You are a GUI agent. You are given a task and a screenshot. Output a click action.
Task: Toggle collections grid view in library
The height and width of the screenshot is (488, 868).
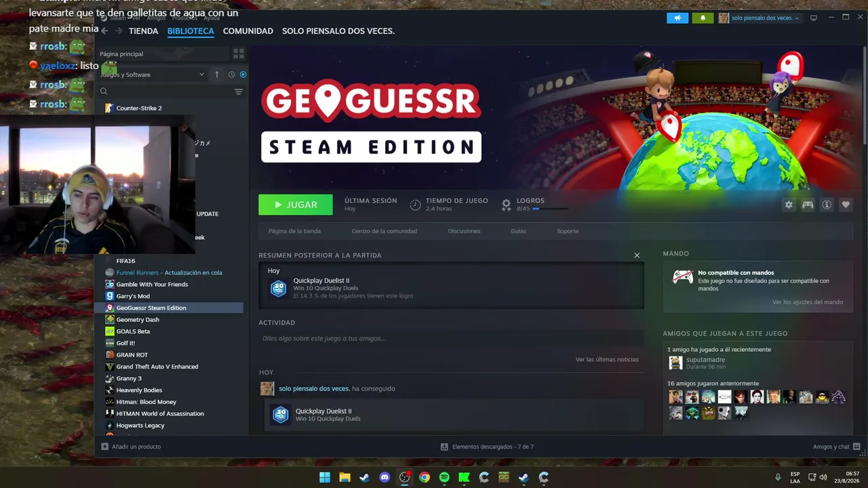[239, 53]
